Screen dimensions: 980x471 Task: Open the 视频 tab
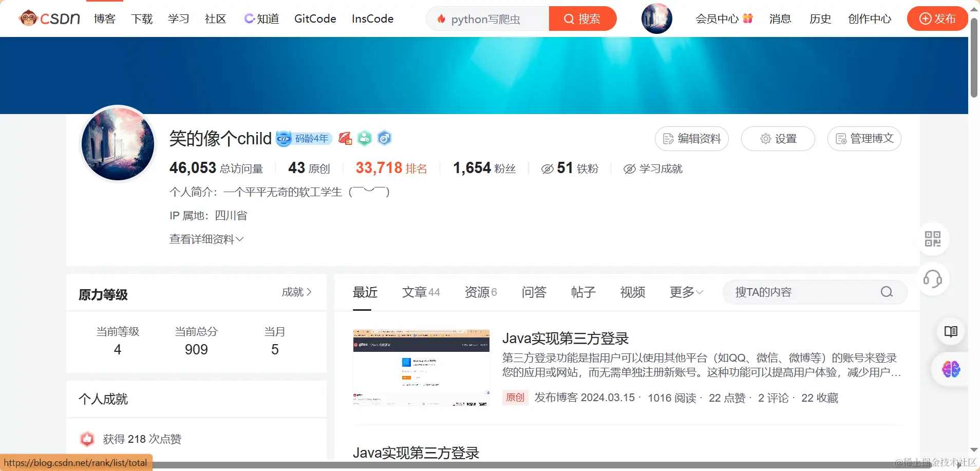click(x=633, y=292)
